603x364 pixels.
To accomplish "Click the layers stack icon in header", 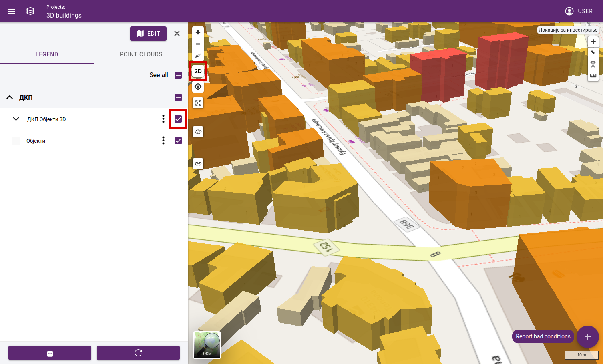I will pos(30,11).
